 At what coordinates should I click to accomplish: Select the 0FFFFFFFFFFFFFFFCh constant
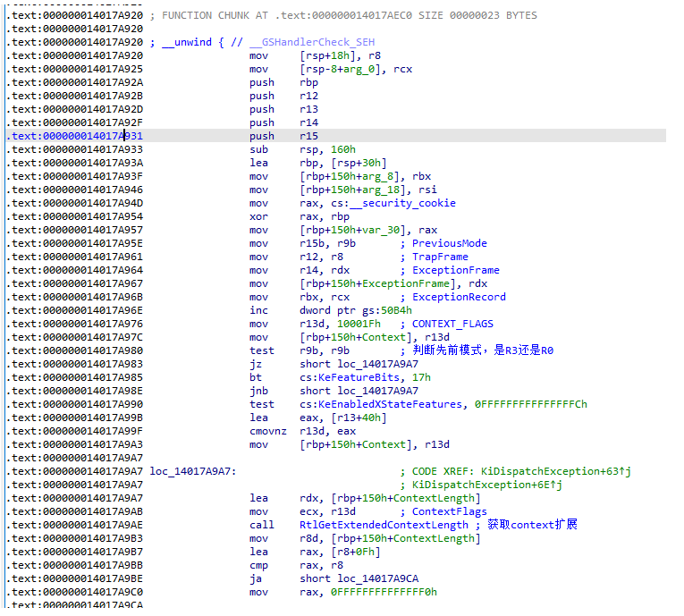[531, 404]
